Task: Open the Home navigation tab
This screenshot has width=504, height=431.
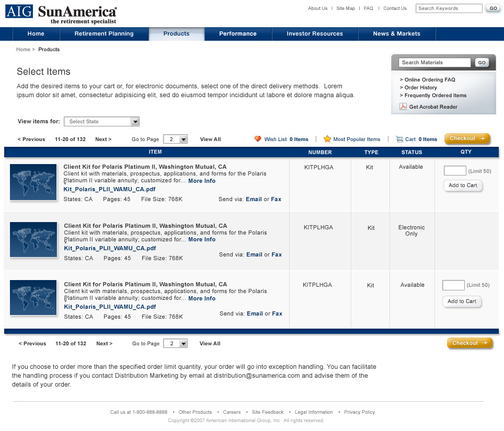Action: (x=36, y=34)
